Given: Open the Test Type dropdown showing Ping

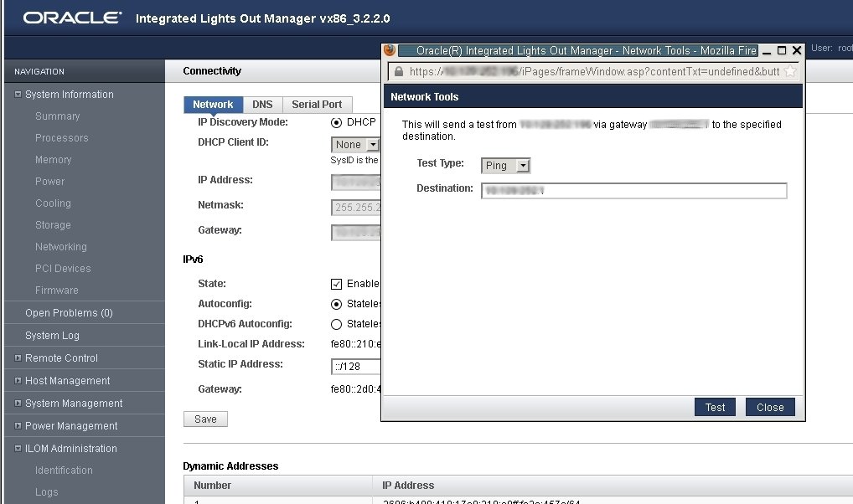Looking at the screenshot, I should point(505,166).
